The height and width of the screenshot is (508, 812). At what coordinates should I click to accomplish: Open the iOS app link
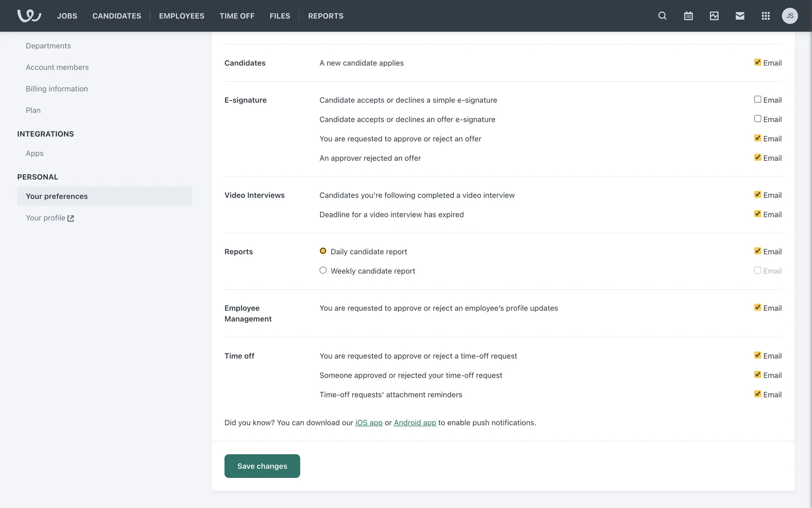(x=369, y=422)
